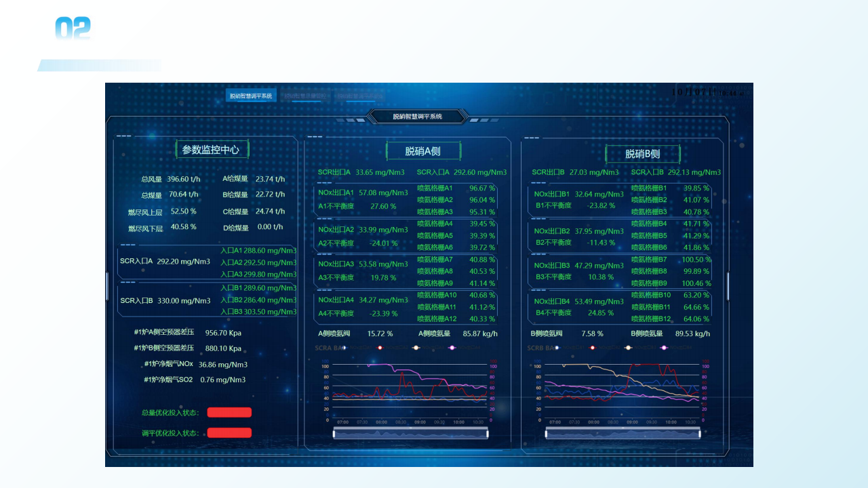This screenshot has height=488, width=868.
Task: Click the handle on the dashboard's right edge
Action: point(728,286)
